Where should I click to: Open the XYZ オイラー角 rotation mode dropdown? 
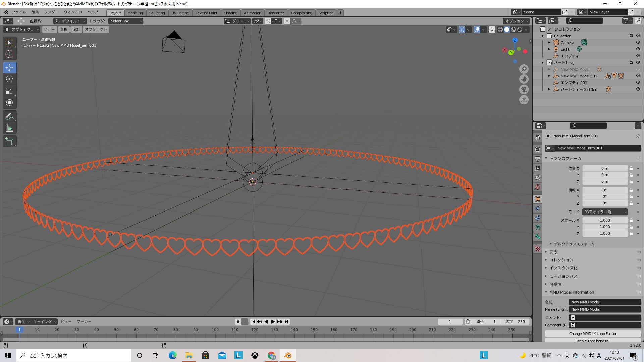[x=605, y=212]
